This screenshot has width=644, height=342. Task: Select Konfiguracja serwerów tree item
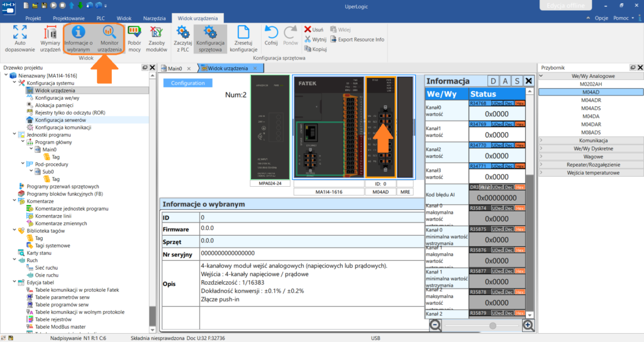pyautogui.click(x=60, y=120)
